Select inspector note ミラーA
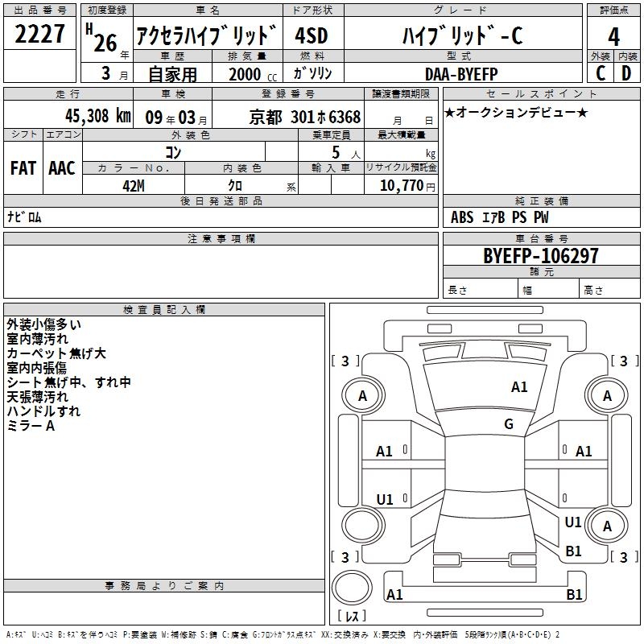Screen dimensions: 644x644 click(31, 426)
